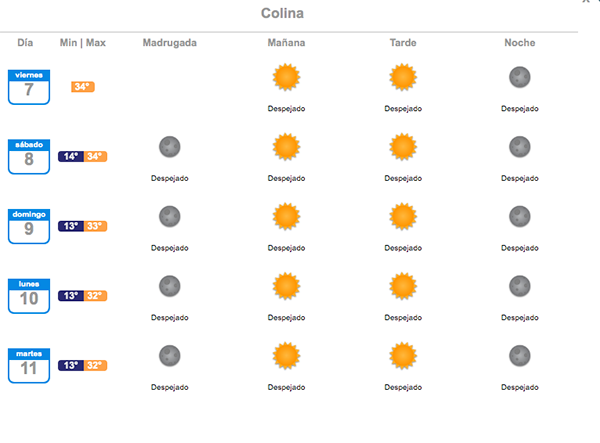Click the sun icon for viernes Mañana
Viewport: 600px width, 443px height.
(286, 77)
